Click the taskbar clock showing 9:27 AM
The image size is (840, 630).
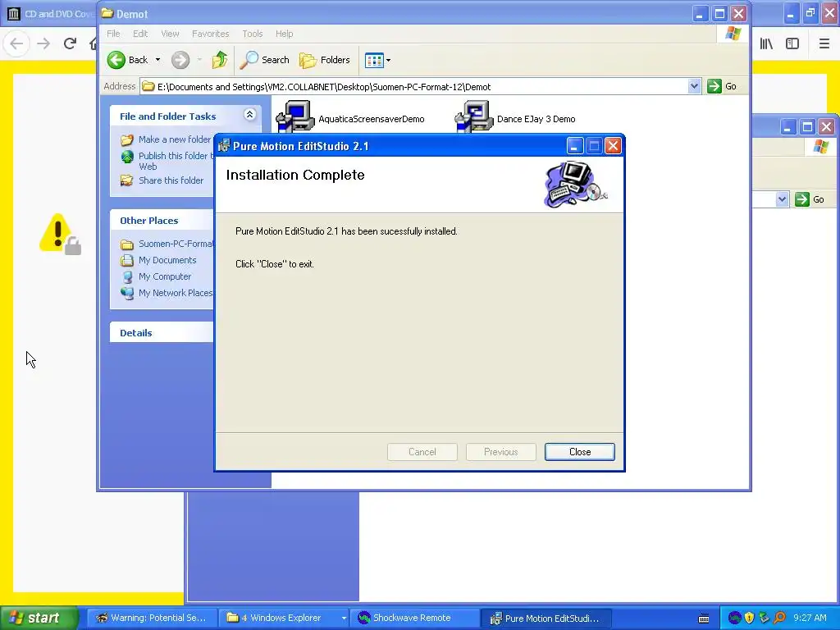[x=810, y=618]
